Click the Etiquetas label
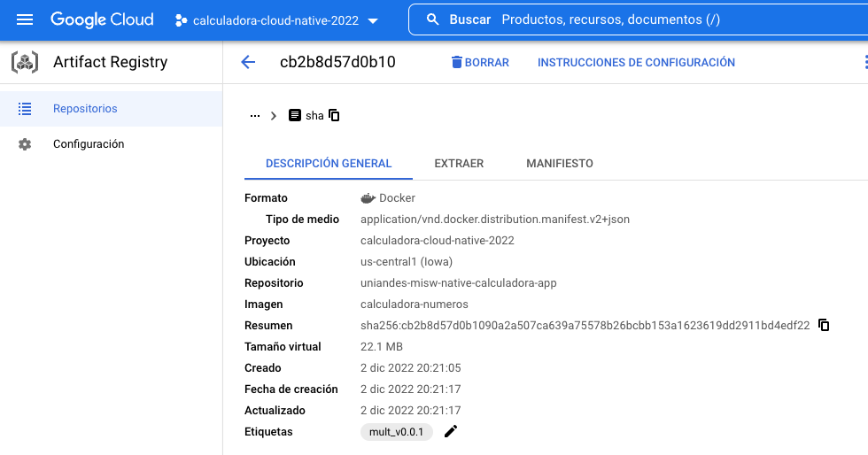 point(268,432)
